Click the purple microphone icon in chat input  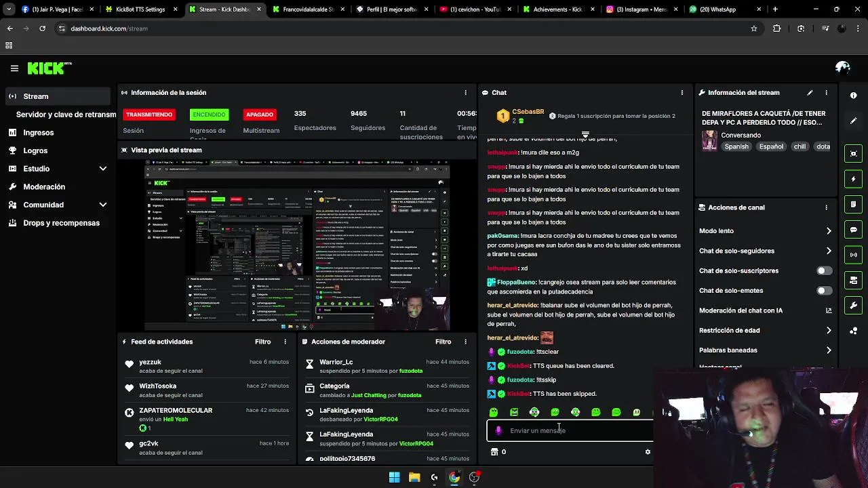point(498,430)
